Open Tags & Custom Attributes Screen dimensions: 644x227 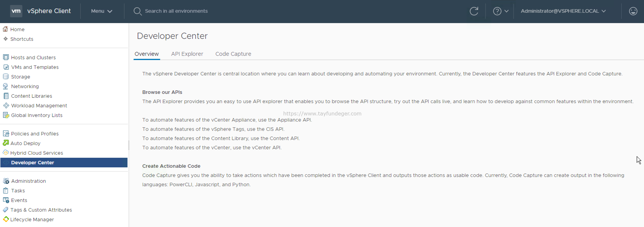41,210
